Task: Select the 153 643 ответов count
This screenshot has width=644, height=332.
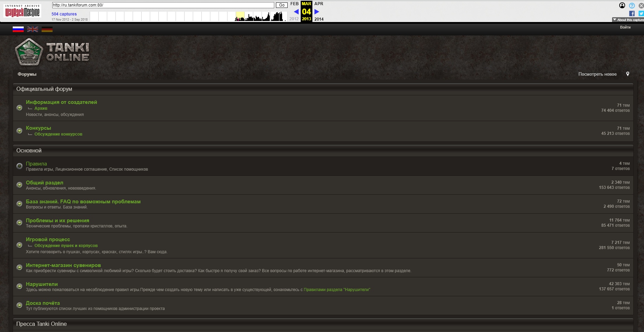Action: pos(614,188)
